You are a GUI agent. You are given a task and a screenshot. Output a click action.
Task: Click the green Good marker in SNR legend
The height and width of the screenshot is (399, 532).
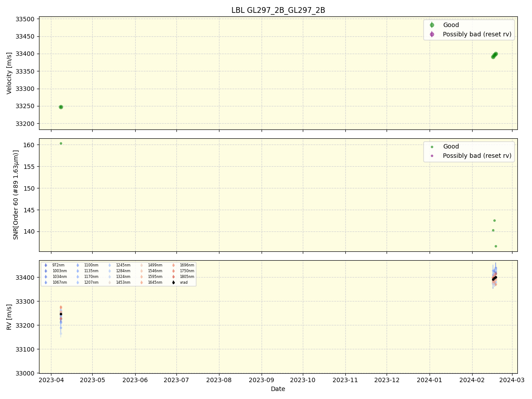point(432,147)
